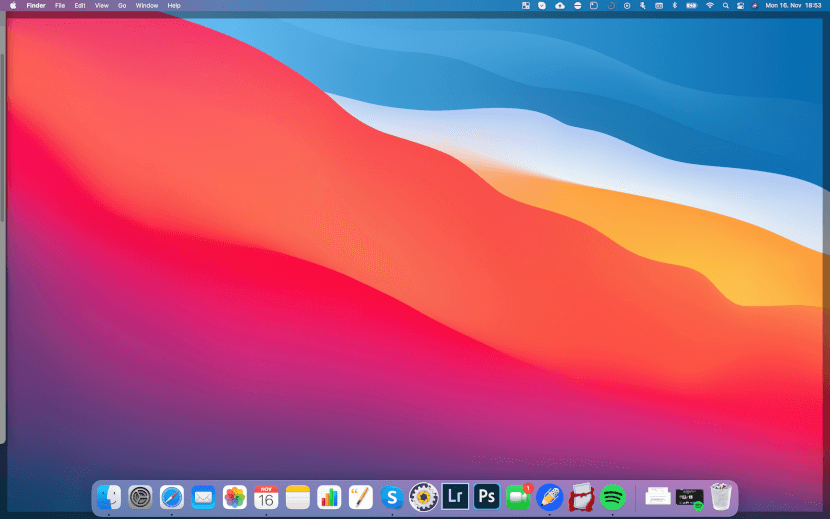Open FaceTime with notification badge

tap(519, 497)
